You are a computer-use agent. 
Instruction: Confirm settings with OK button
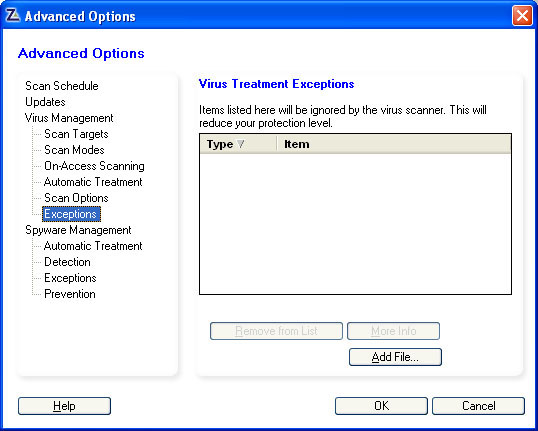(381, 406)
